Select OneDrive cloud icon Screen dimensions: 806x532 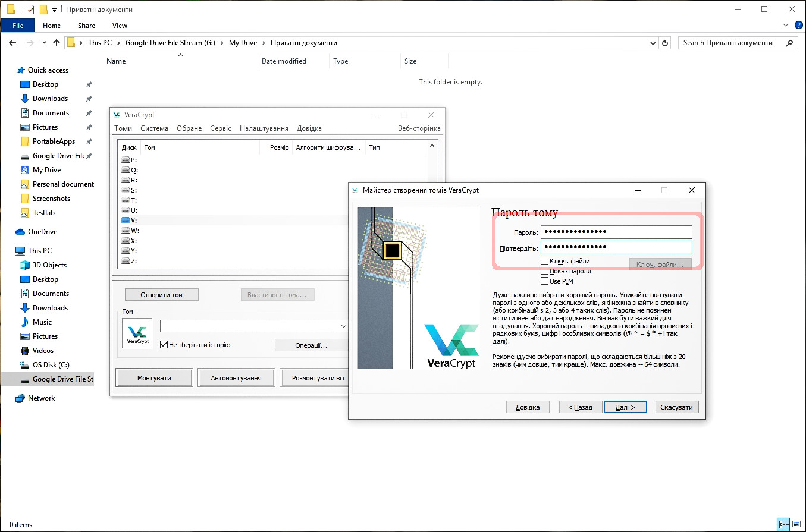tap(20, 232)
